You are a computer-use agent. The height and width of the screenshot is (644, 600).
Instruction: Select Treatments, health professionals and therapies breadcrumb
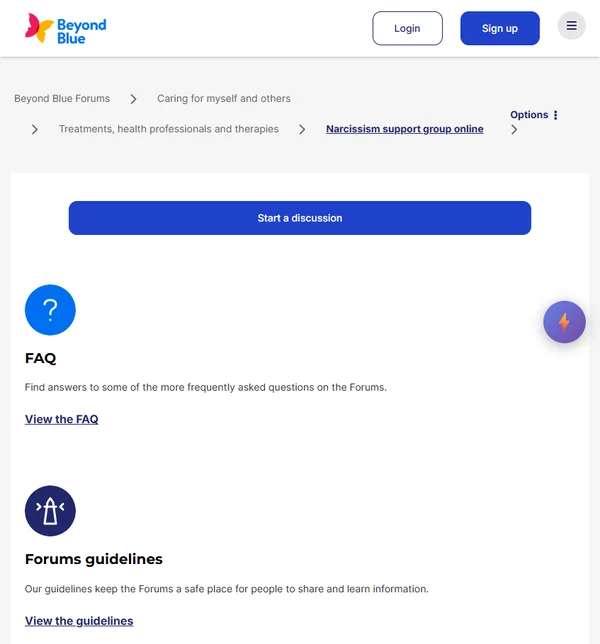[x=169, y=129]
